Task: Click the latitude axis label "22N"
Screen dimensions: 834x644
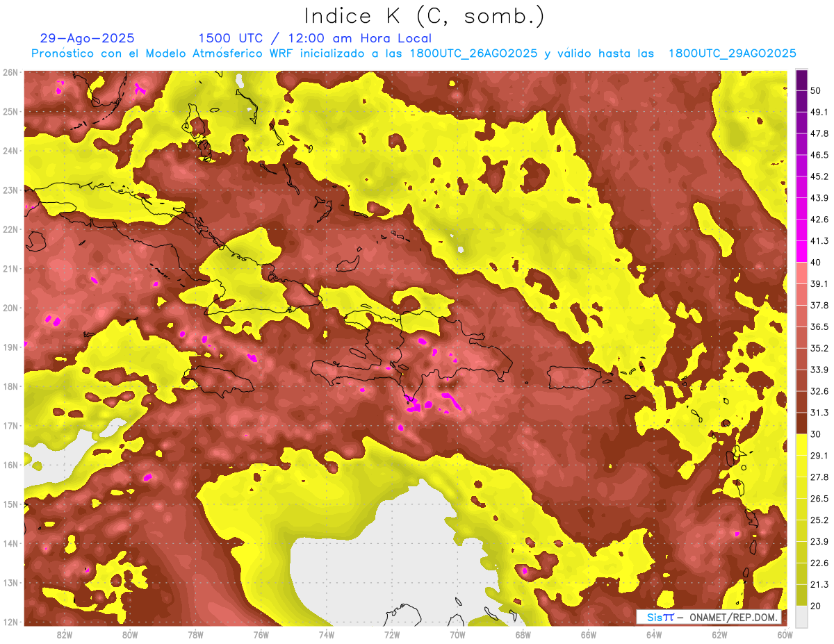Action: click(x=10, y=229)
